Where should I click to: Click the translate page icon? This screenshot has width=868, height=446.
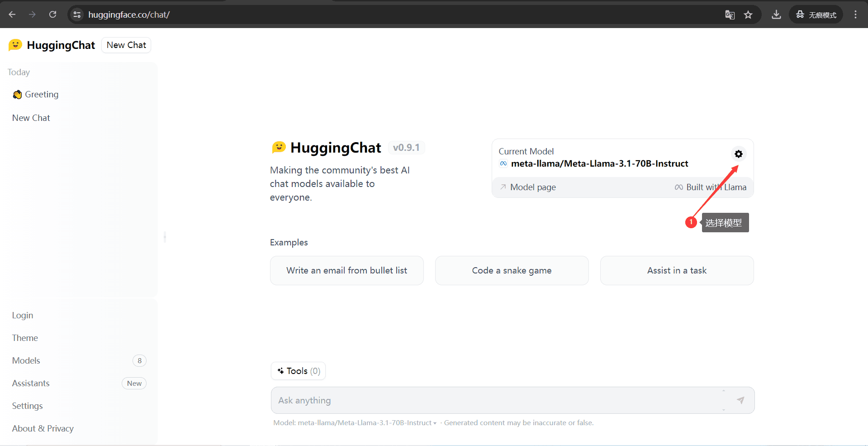pyautogui.click(x=730, y=14)
